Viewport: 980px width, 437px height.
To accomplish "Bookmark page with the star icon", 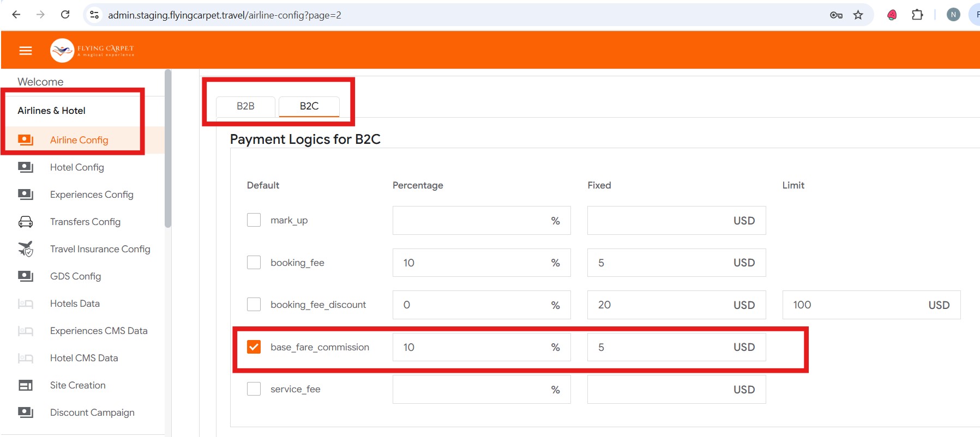I will [858, 15].
